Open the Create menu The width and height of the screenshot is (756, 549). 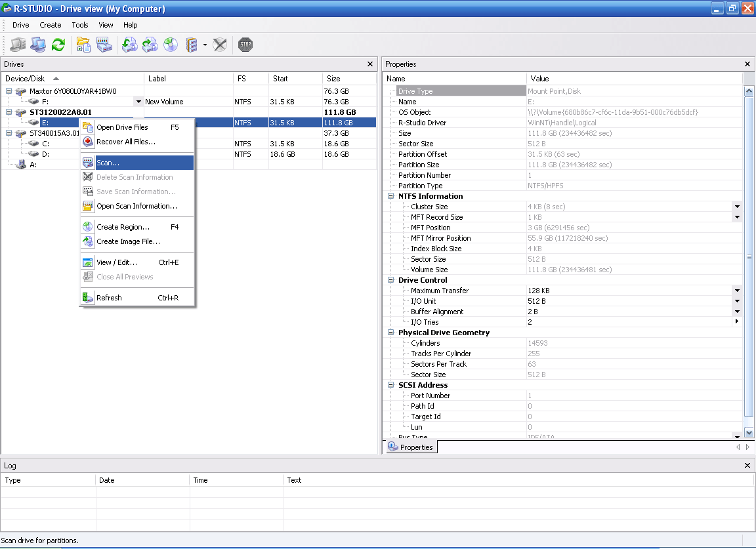click(x=51, y=25)
